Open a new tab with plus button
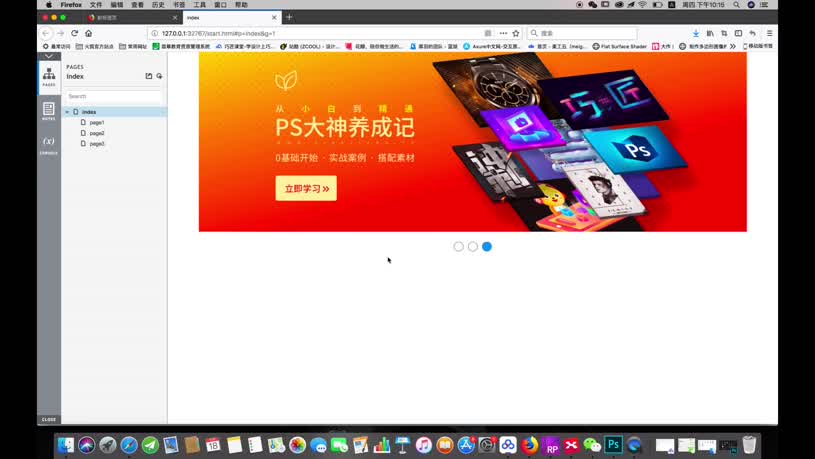 tap(289, 17)
